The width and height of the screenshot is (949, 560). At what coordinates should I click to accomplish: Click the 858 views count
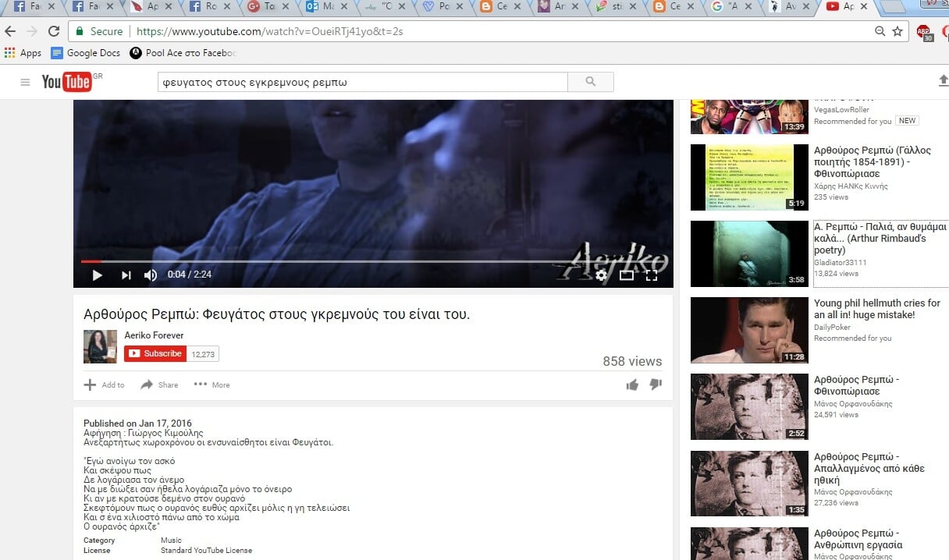click(x=632, y=361)
